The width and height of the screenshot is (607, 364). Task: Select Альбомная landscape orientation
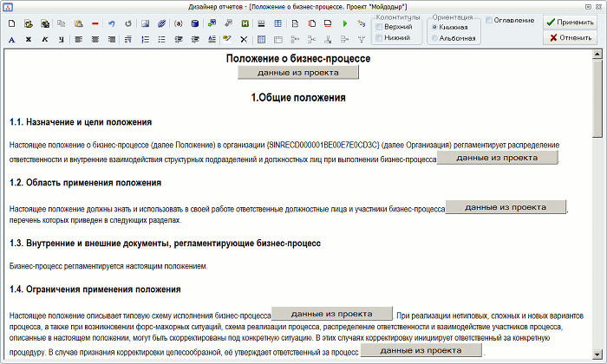pyautogui.click(x=434, y=38)
